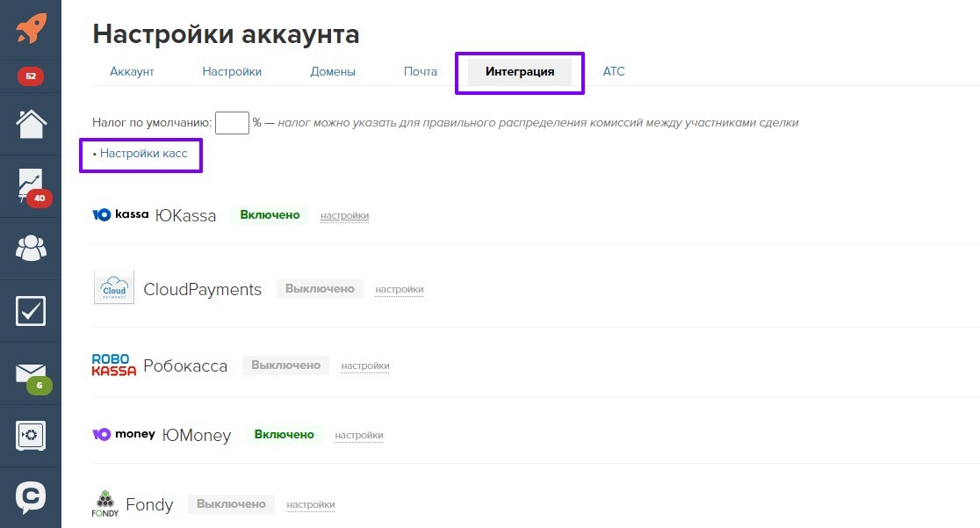
Task: Toggle Fondy Выключено status
Action: click(x=231, y=504)
